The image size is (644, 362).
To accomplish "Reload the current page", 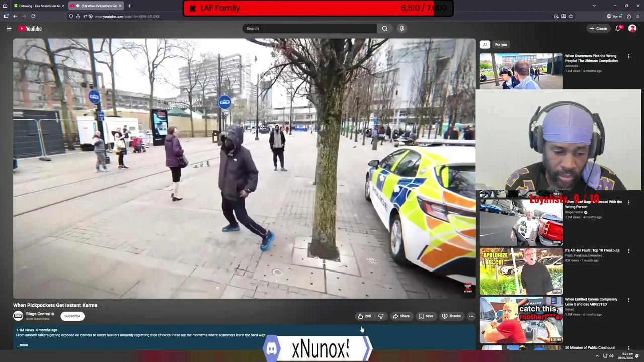I will pos(33,16).
